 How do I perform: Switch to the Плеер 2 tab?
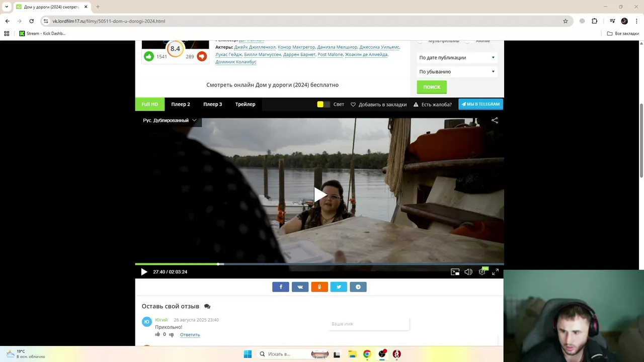[x=181, y=104]
